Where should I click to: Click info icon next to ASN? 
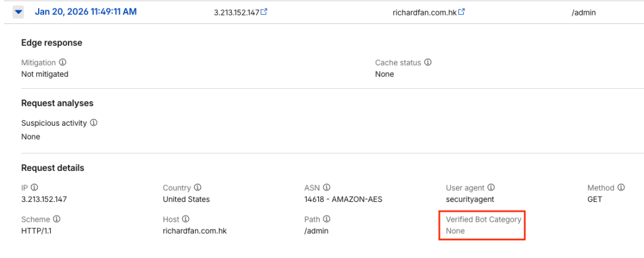327,188
